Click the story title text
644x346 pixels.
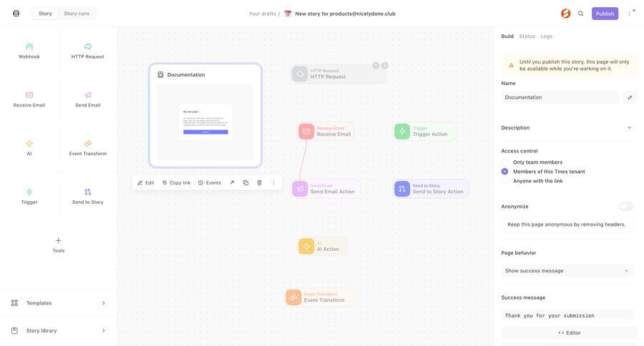(x=345, y=14)
